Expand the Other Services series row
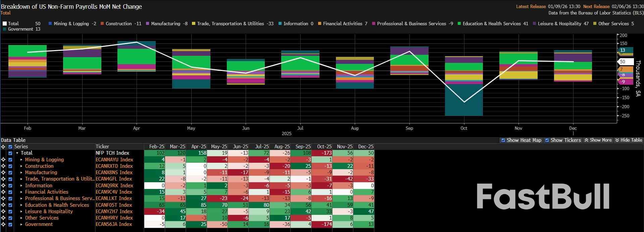 [x=21, y=218]
